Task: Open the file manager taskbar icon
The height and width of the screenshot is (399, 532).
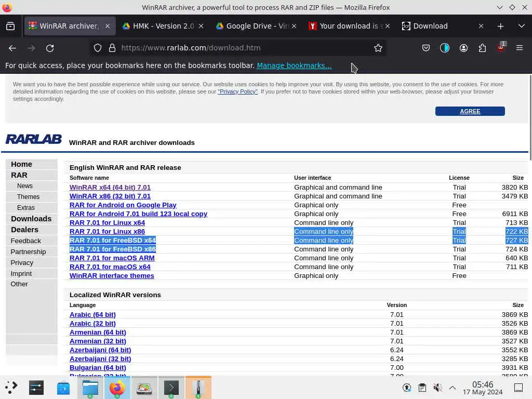Action: [90, 388]
